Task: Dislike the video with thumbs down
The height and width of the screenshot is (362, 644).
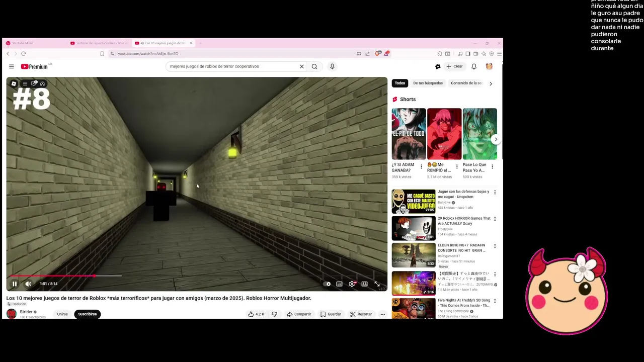Action: [x=274, y=314]
